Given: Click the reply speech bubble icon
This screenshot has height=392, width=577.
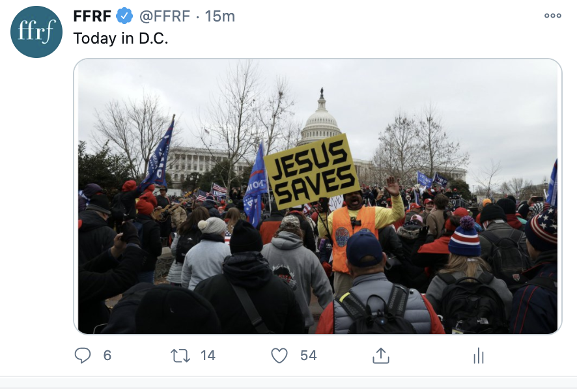Looking at the screenshot, I should pos(83,356).
